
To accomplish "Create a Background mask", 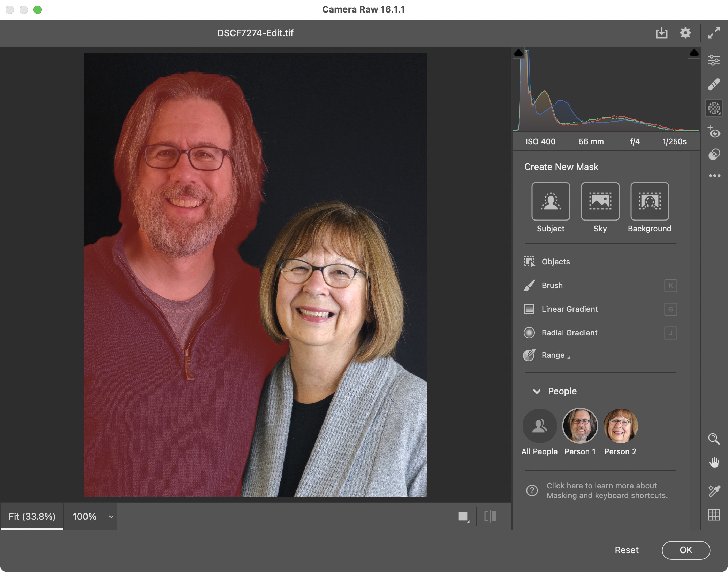I will [x=650, y=201].
